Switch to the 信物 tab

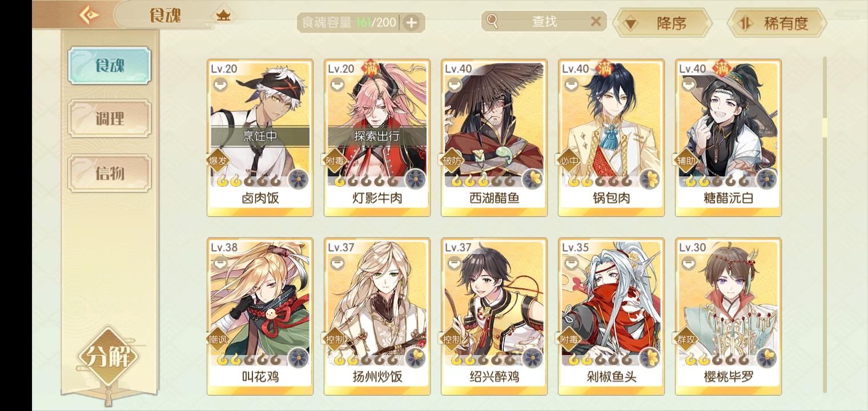point(110,173)
